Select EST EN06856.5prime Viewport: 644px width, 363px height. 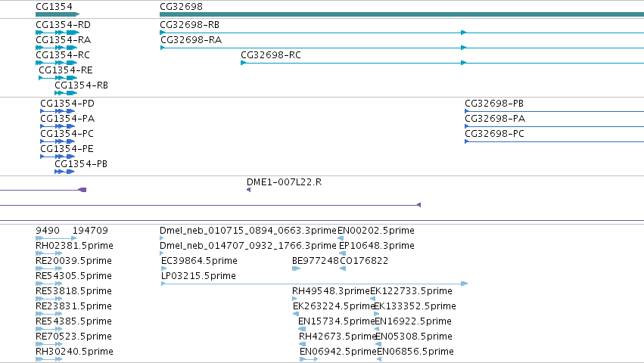[415, 352]
